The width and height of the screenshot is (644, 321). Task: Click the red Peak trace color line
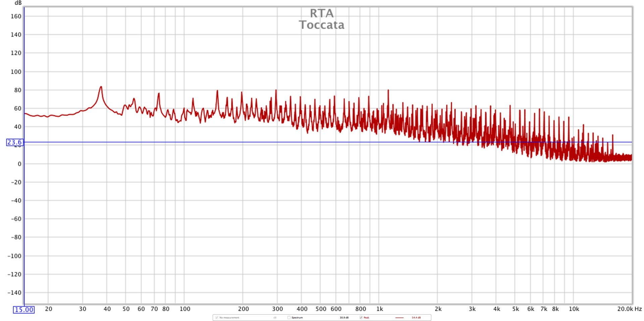point(399,317)
